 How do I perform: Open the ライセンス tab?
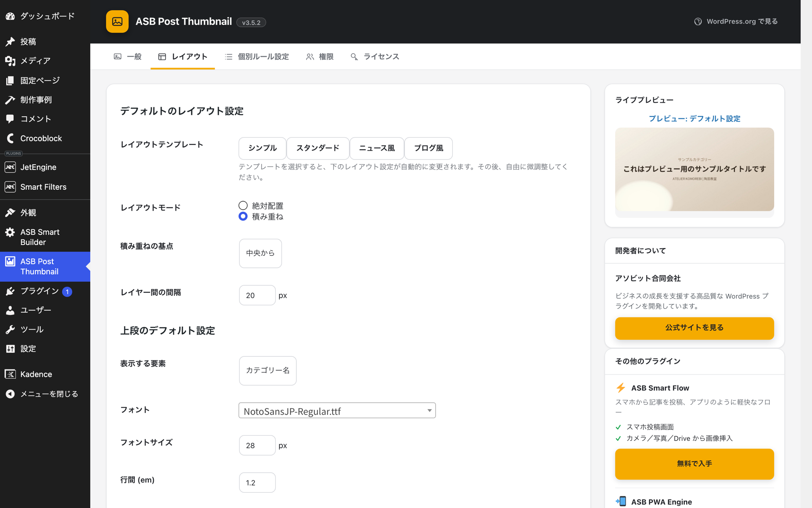[x=375, y=56]
